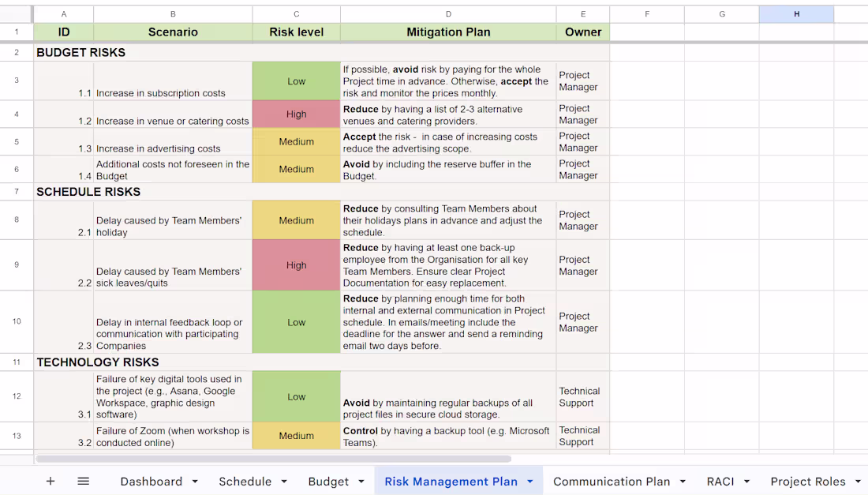Switch to the Schedule tab
Image resolution: width=868 pixels, height=495 pixels.
(245, 482)
